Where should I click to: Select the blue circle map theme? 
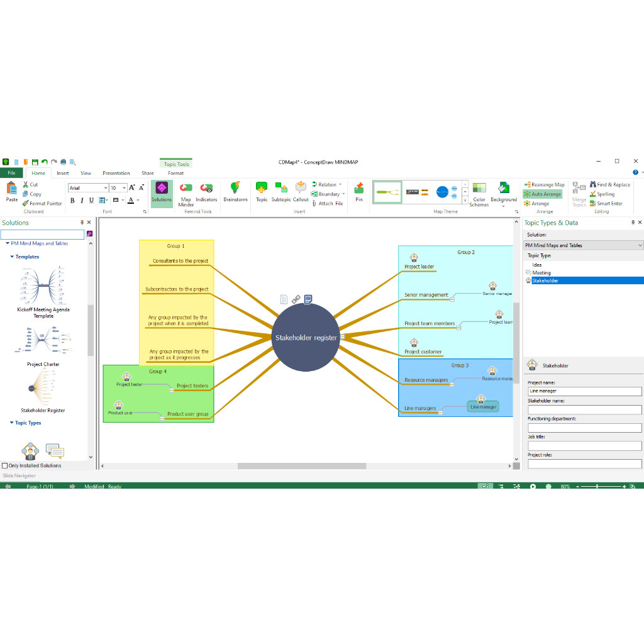(x=446, y=192)
